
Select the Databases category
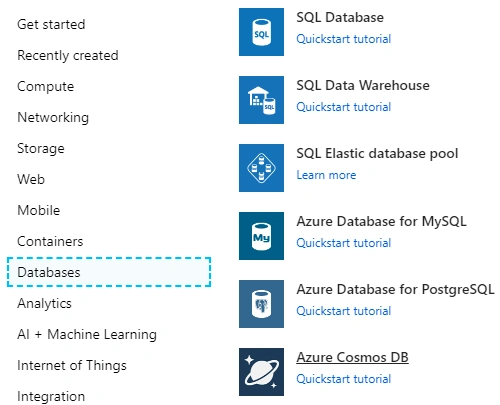109,272
